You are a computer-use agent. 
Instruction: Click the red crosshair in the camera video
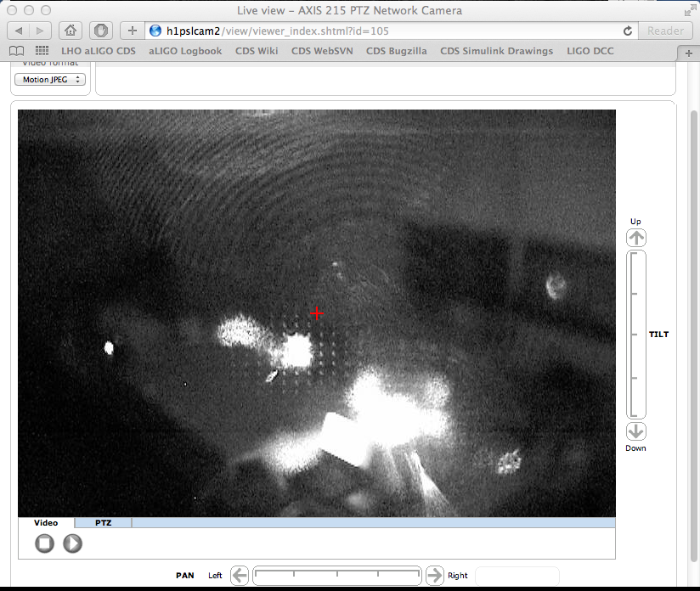pos(317,313)
